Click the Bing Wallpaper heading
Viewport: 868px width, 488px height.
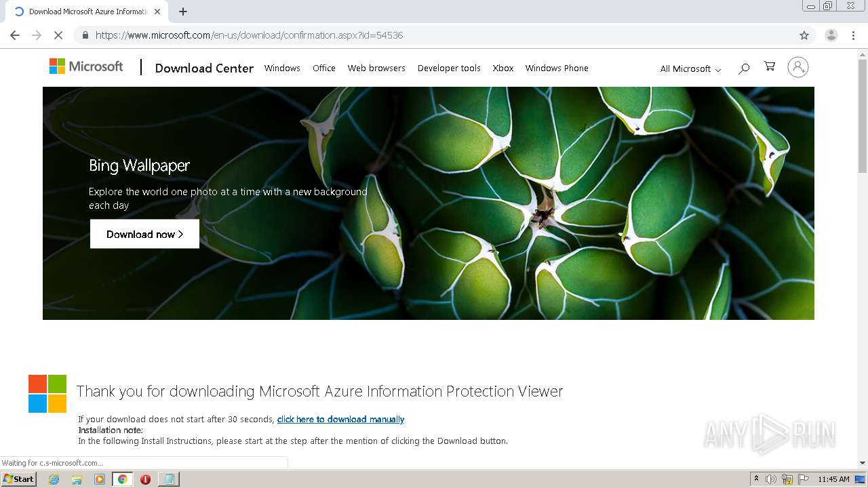139,165
